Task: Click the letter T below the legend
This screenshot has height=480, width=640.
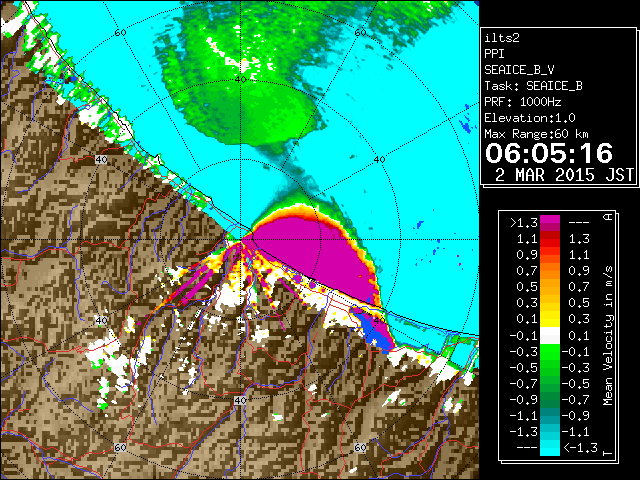Action: click(608, 453)
